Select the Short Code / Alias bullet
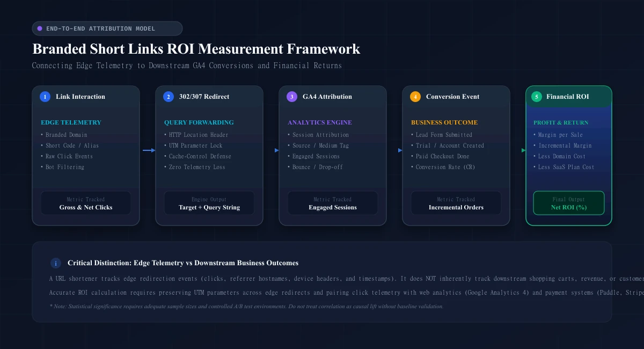Image resolution: width=644 pixels, height=349 pixels. (70, 146)
